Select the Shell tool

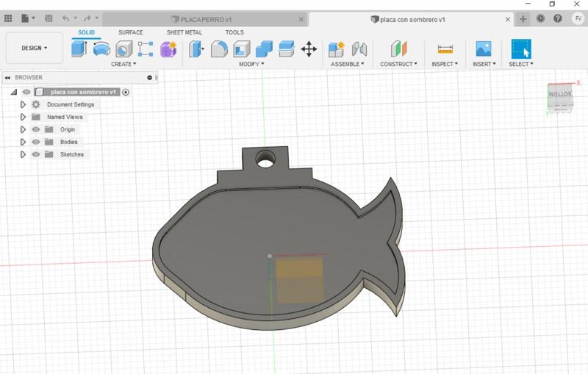(242, 49)
